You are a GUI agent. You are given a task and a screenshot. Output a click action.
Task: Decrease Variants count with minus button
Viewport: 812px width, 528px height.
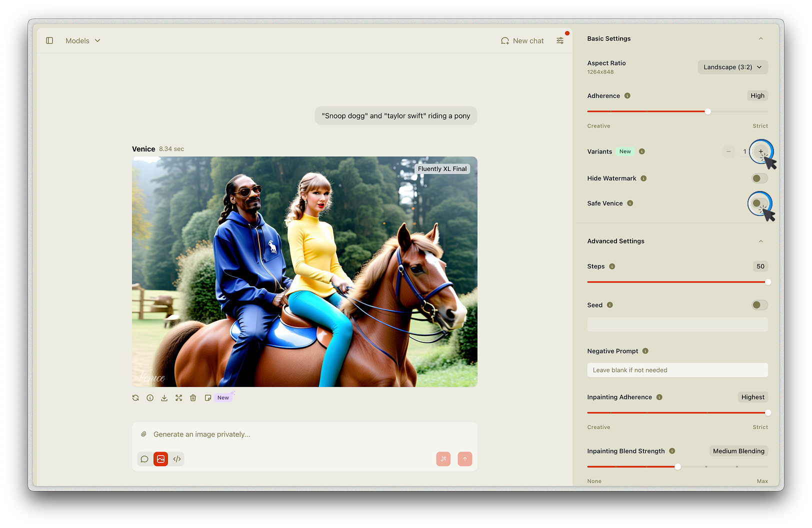click(728, 151)
